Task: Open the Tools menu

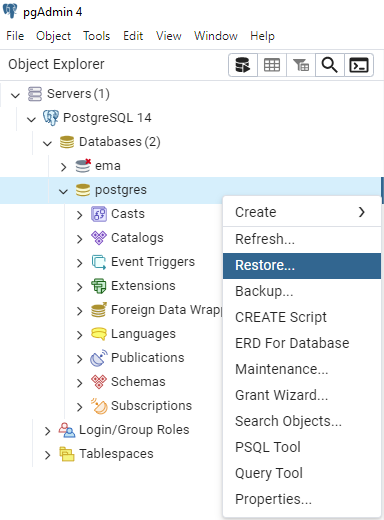Action: coord(96,36)
